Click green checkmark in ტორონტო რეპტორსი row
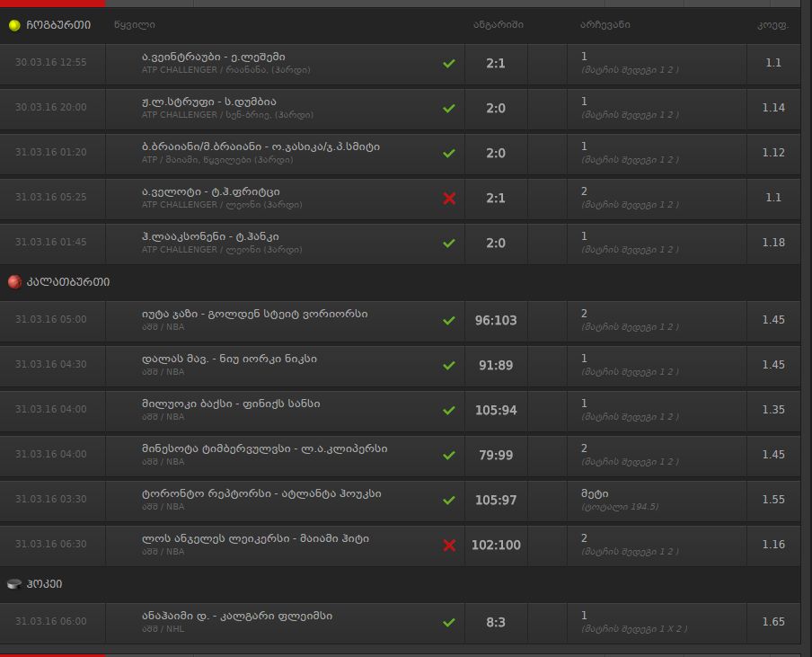This screenshot has width=812, height=657. 449,500
